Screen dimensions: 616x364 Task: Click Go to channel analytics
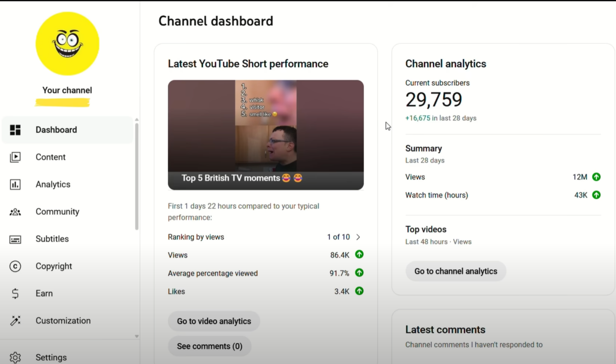456,271
